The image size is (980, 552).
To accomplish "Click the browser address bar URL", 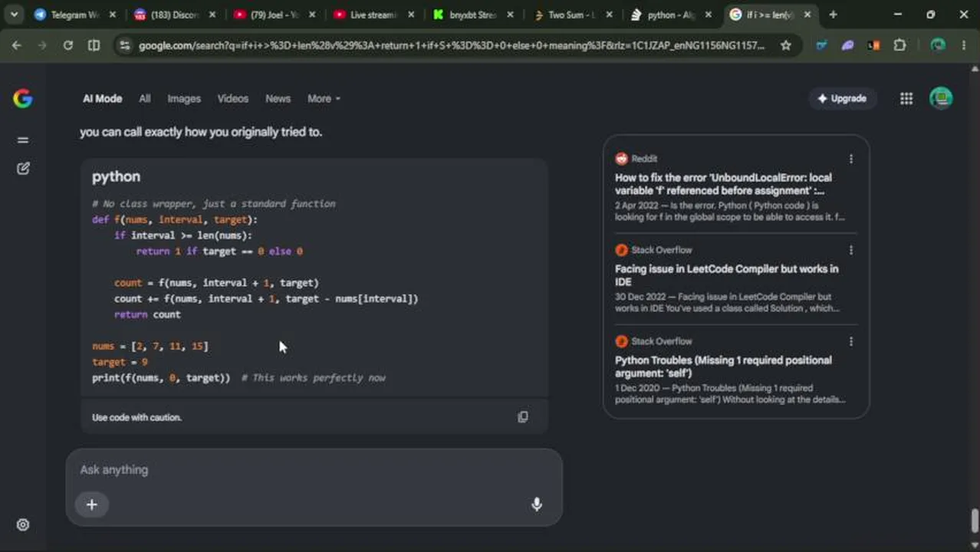I will [x=452, y=45].
